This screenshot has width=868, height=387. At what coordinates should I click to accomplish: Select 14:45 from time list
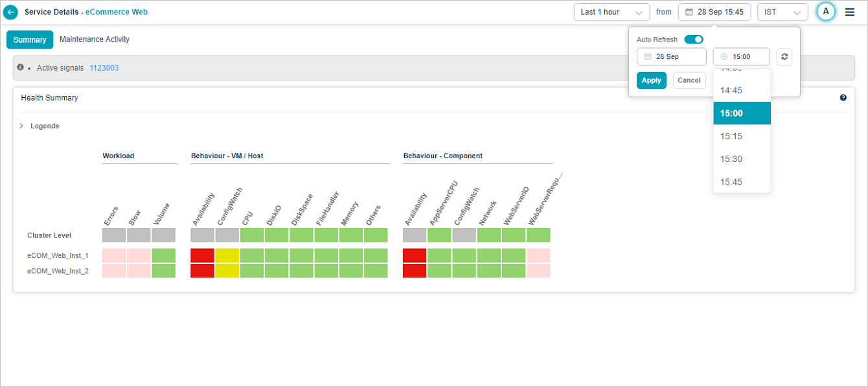(731, 91)
